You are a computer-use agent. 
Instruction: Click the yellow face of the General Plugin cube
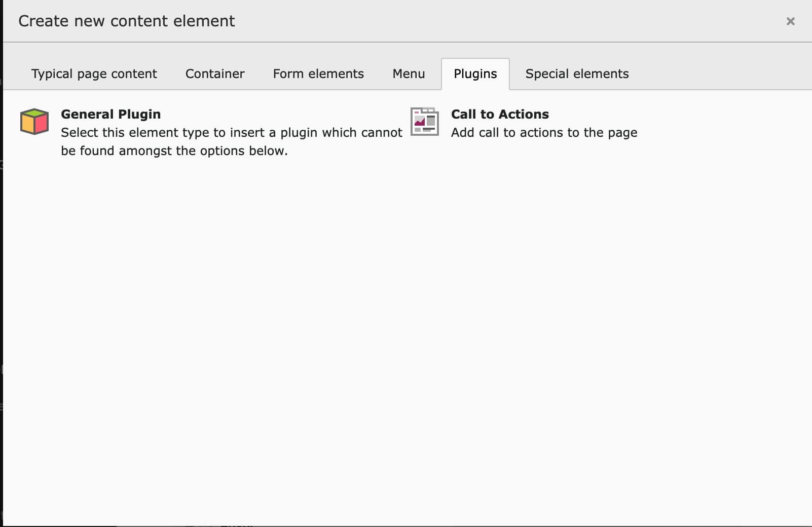26,124
